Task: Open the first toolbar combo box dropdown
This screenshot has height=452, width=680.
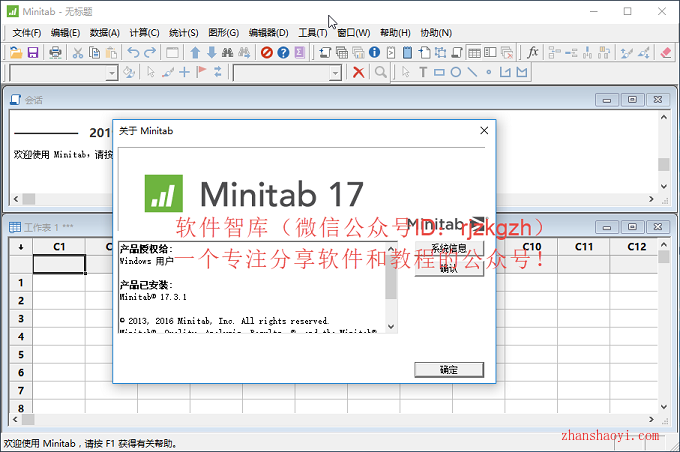Action: (x=112, y=73)
